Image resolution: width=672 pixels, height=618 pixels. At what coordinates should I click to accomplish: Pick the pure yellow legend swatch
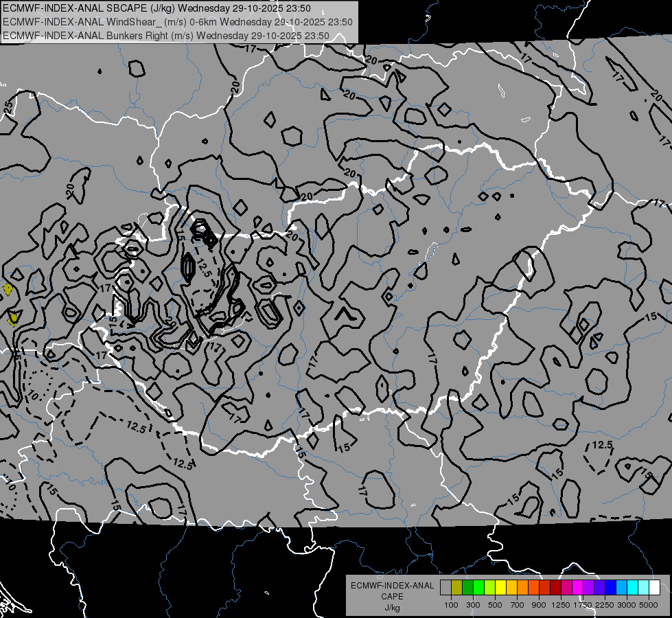[x=500, y=588]
